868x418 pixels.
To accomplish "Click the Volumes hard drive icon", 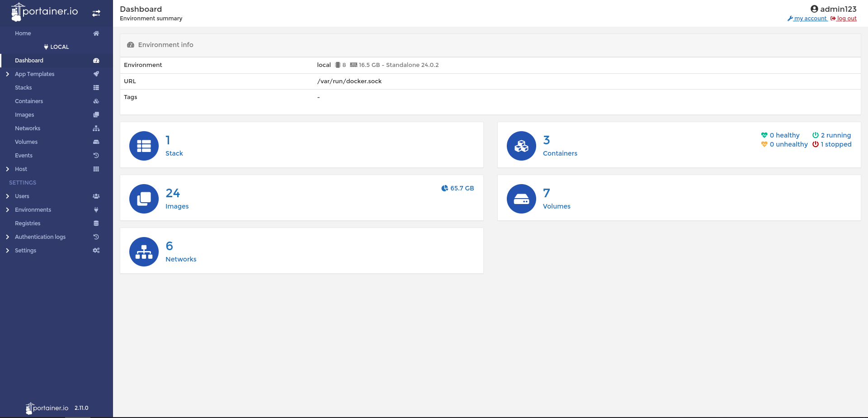I will tap(521, 199).
